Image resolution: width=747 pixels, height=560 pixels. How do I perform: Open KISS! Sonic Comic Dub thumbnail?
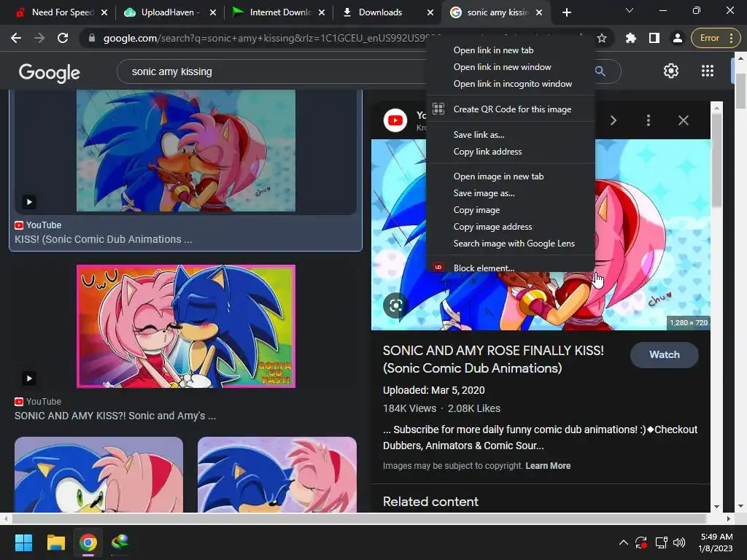[186, 150]
